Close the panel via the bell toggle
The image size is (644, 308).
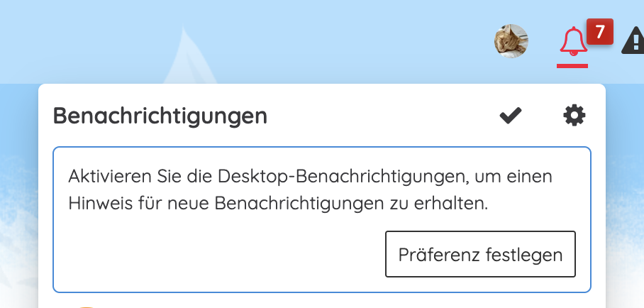click(x=573, y=42)
